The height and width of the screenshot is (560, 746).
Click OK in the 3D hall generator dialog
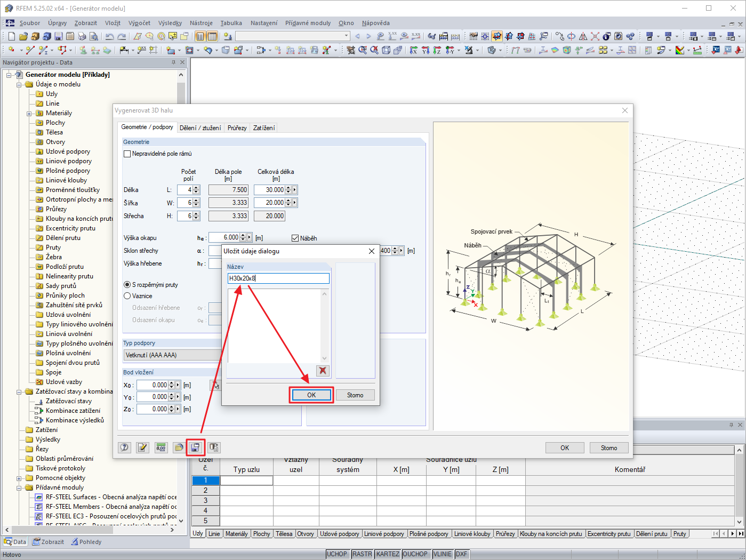565,448
